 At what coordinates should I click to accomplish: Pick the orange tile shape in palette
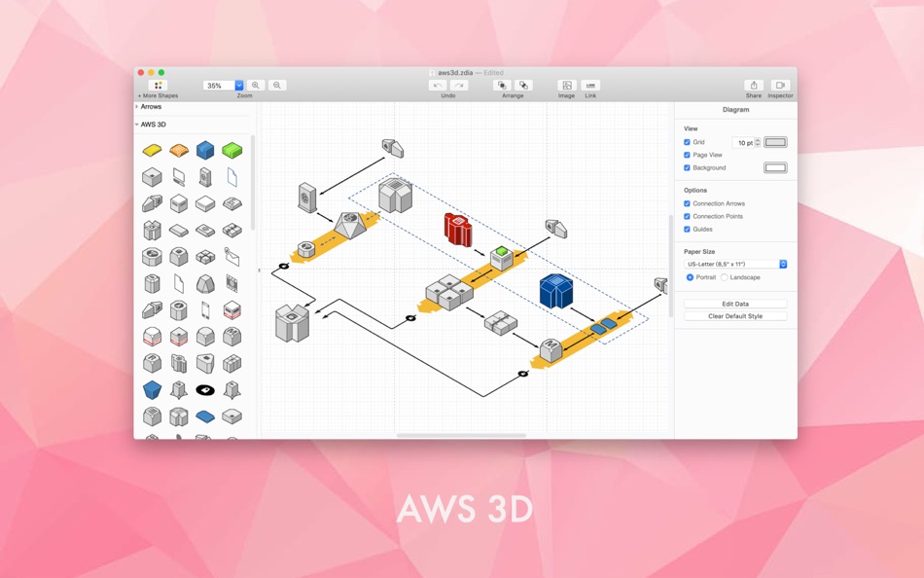pos(179,151)
